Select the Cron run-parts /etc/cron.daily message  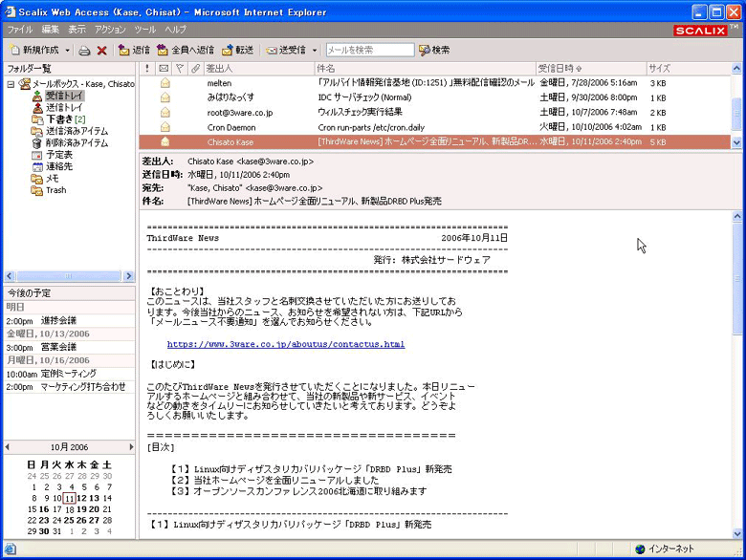coord(435,127)
